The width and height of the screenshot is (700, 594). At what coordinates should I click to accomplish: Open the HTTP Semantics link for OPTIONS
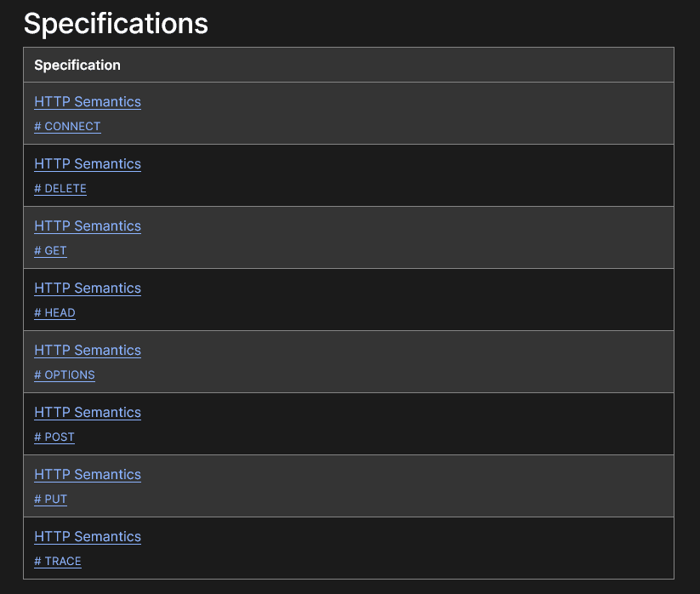[87, 350]
